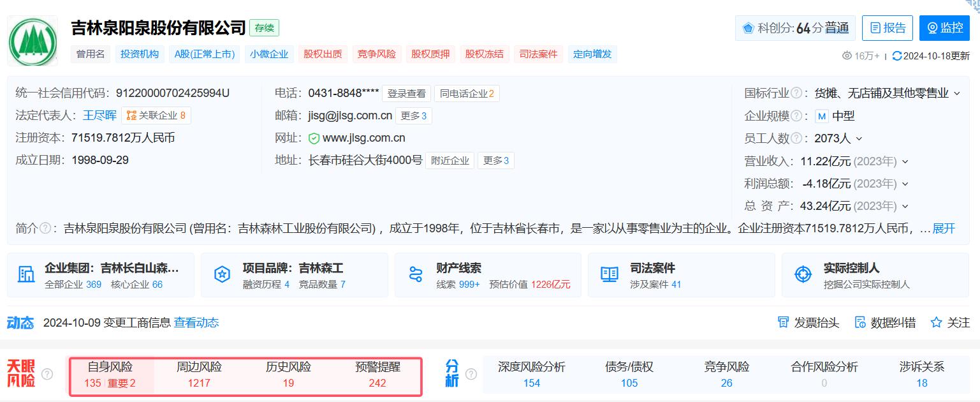Click the 实际控制人 target icon

pyautogui.click(x=803, y=275)
